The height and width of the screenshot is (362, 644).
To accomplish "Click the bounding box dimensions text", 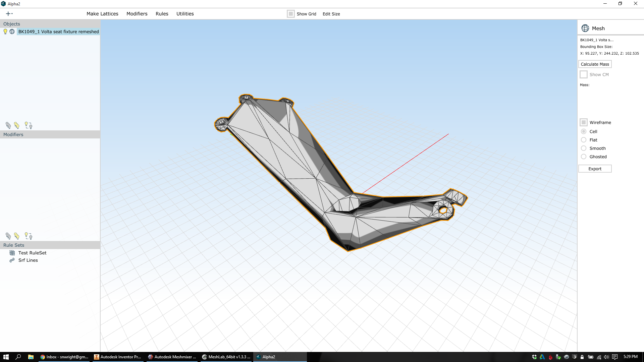I will point(609,53).
